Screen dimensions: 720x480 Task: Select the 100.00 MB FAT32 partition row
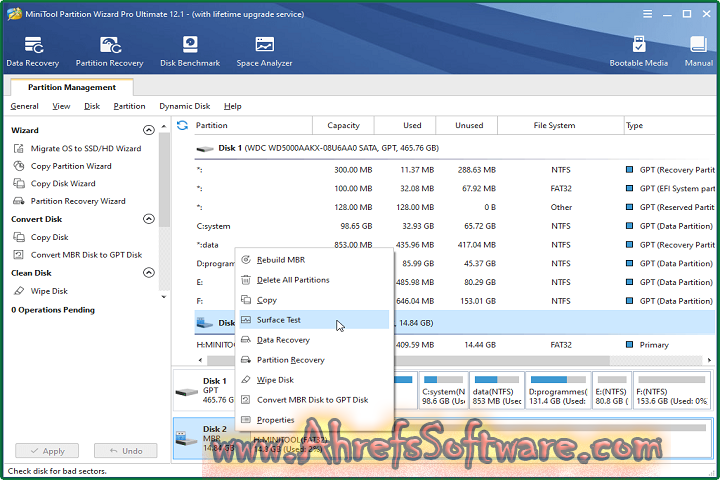[455, 188]
